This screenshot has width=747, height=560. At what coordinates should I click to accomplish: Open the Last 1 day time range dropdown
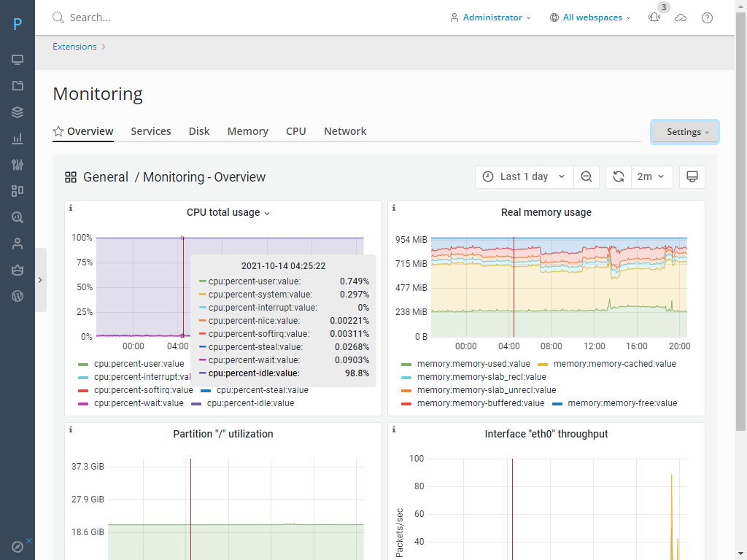click(524, 176)
